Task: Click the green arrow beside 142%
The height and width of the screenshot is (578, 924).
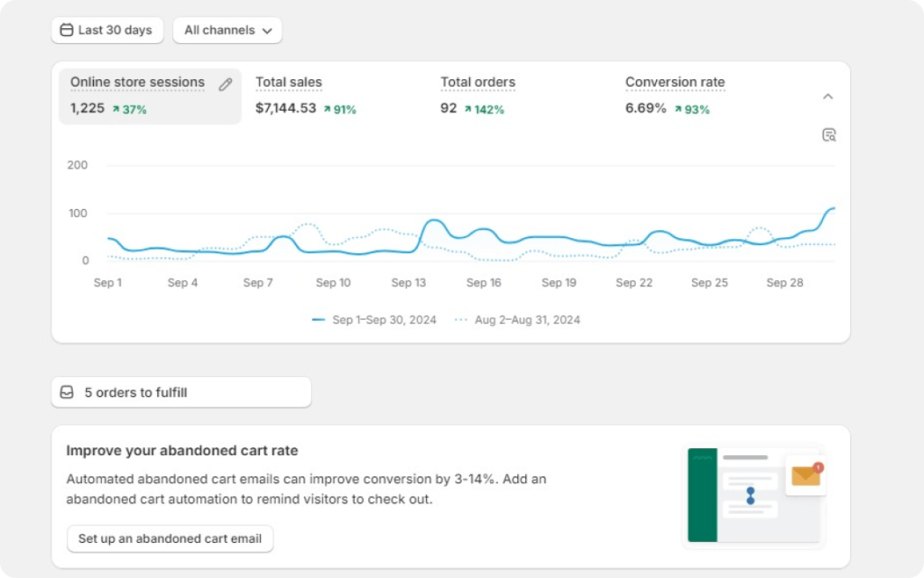Action: click(468, 109)
